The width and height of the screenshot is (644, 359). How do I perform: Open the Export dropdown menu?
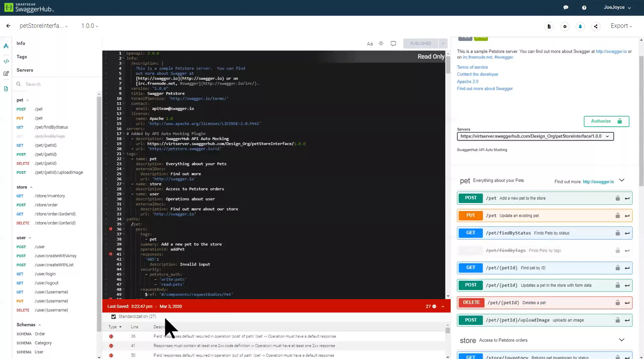click(621, 26)
